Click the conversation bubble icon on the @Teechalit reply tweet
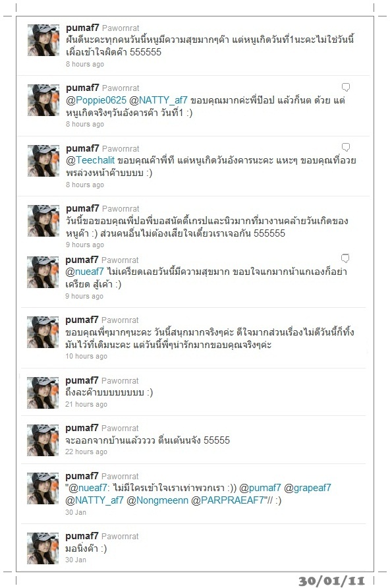The width and height of the screenshot is (390, 588). pyautogui.click(x=346, y=147)
